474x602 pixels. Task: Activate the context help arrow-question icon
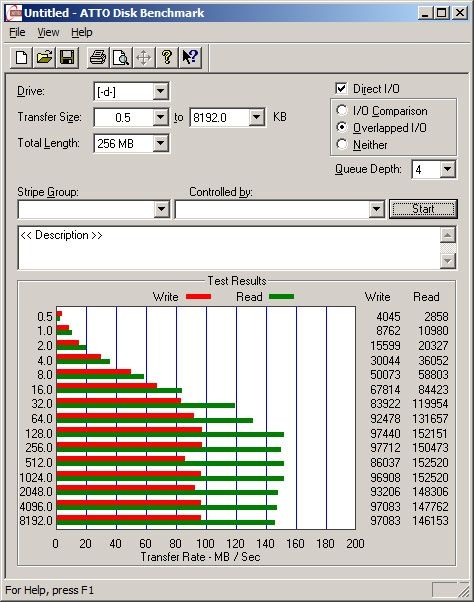tap(190, 58)
